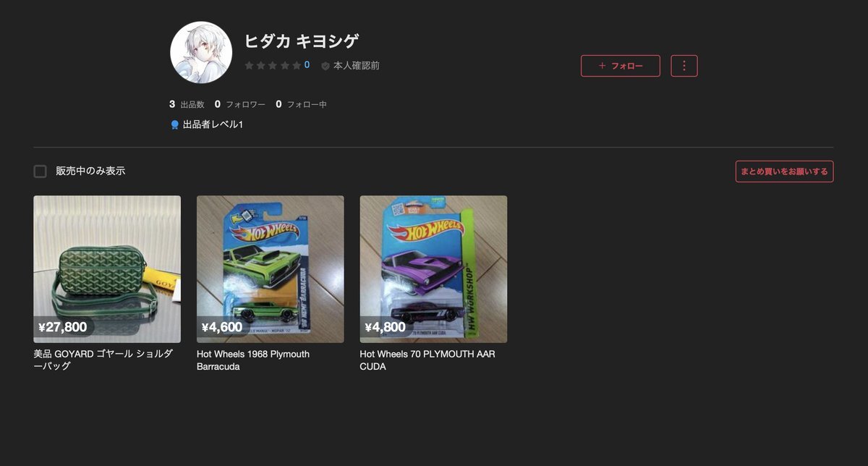This screenshot has height=466, width=868.
Task: Click the username ヒダカ キヨシゲ
Action: [302, 41]
